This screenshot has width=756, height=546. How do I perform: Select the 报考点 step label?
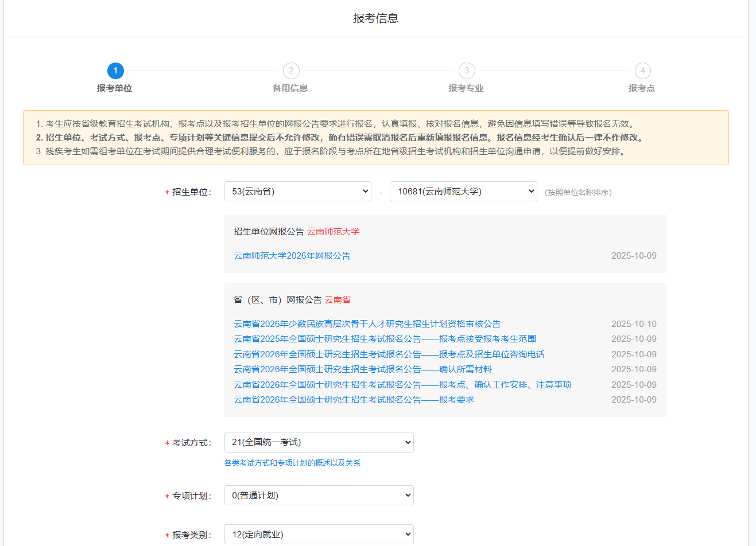(x=642, y=88)
